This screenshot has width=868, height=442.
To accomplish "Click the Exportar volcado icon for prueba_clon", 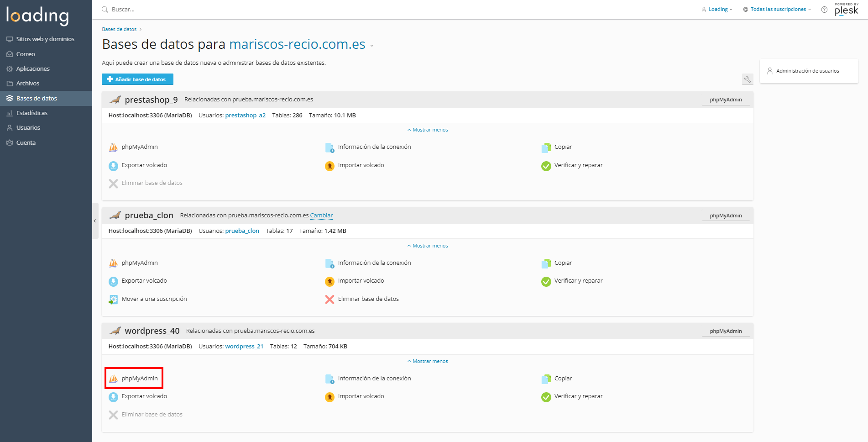I will pos(113,281).
